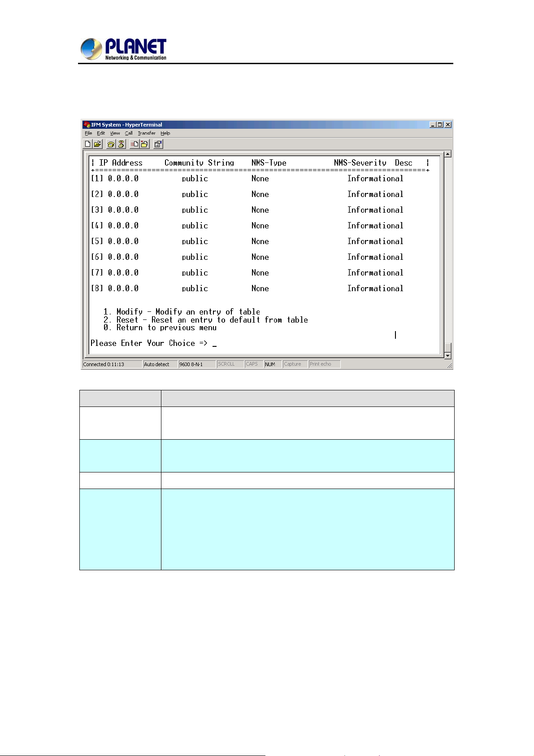534x756 pixels.
Task: Click the terminal scrollbar down arrow
Action: (447, 356)
